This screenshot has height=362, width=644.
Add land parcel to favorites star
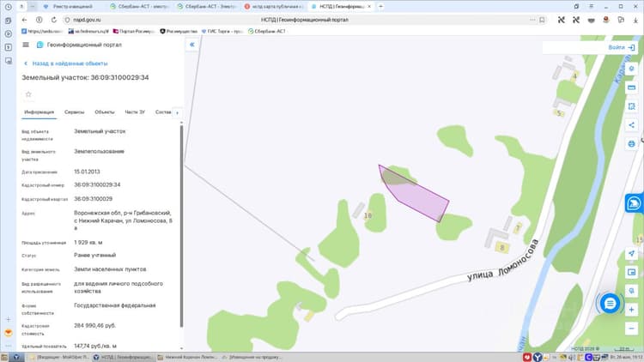(28, 94)
